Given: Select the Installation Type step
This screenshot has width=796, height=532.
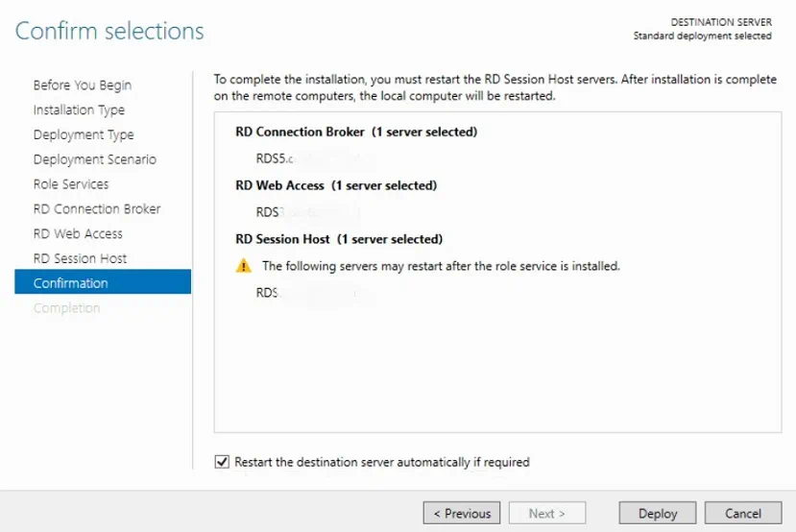Looking at the screenshot, I should click(79, 110).
